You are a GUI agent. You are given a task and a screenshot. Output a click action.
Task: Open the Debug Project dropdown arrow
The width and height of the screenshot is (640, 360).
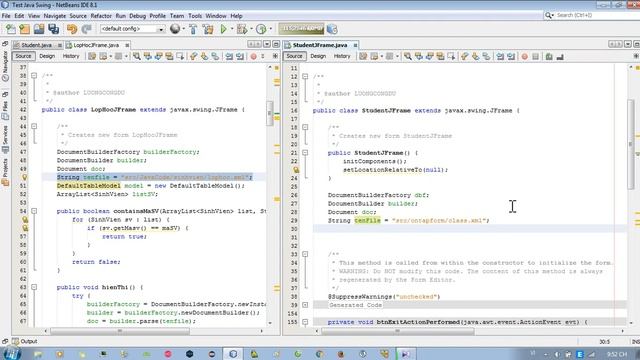point(251,29)
